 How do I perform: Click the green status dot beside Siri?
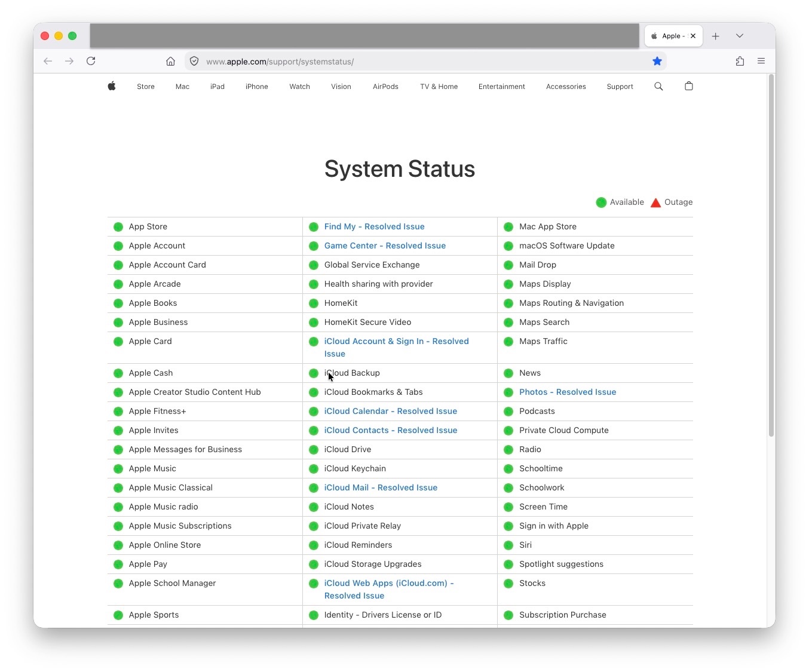(x=508, y=545)
